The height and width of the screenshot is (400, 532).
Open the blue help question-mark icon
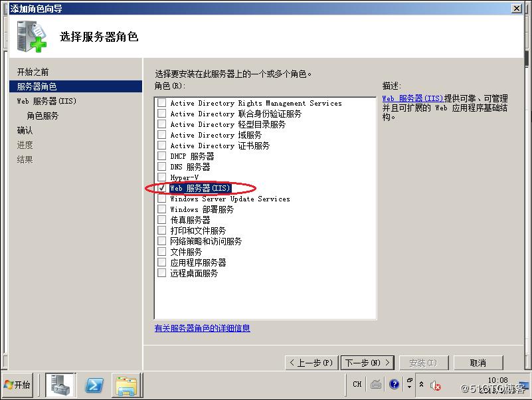tap(394, 384)
